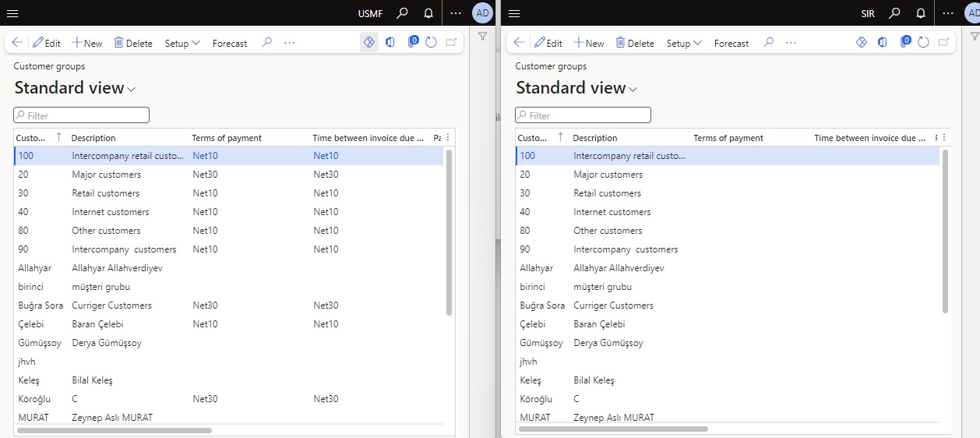This screenshot has width=980, height=438.
Task: Open grid column options in SIR window
Action: (x=944, y=138)
